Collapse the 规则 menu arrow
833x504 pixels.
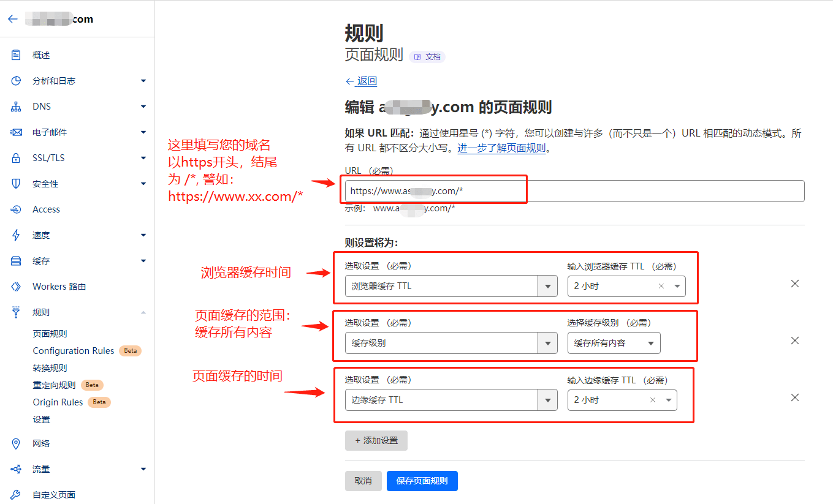[x=143, y=312]
